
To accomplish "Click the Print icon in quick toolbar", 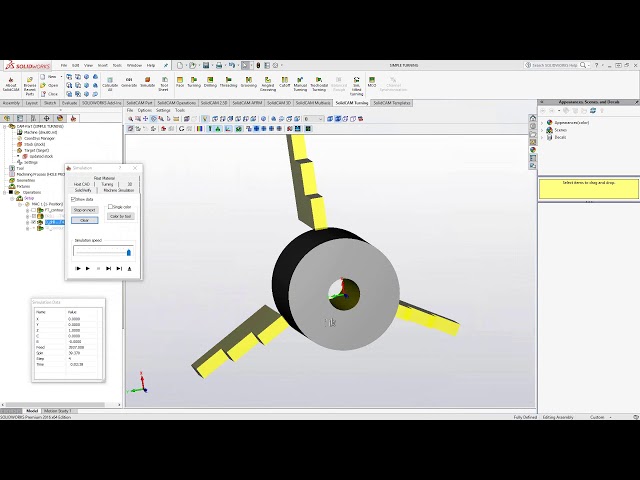I will pyautogui.click(x=219, y=65).
